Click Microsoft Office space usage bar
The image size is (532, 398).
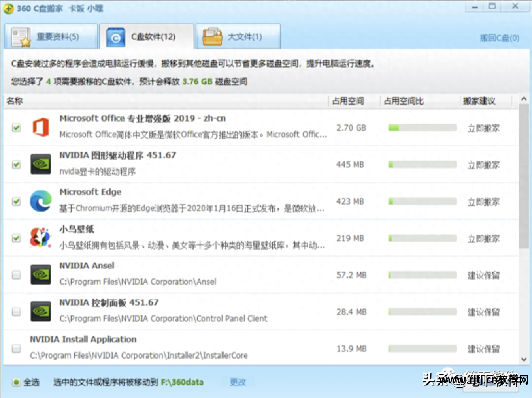(x=422, y=128)
